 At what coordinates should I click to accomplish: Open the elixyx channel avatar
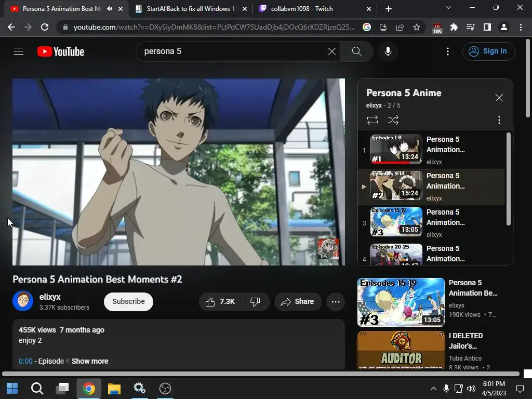(x=23, y=301)
